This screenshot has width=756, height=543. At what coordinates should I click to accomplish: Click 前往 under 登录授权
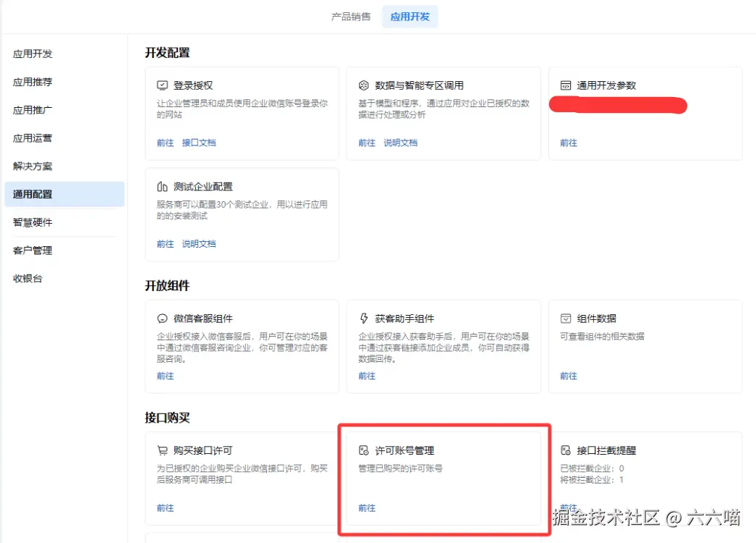pos(165,143)
